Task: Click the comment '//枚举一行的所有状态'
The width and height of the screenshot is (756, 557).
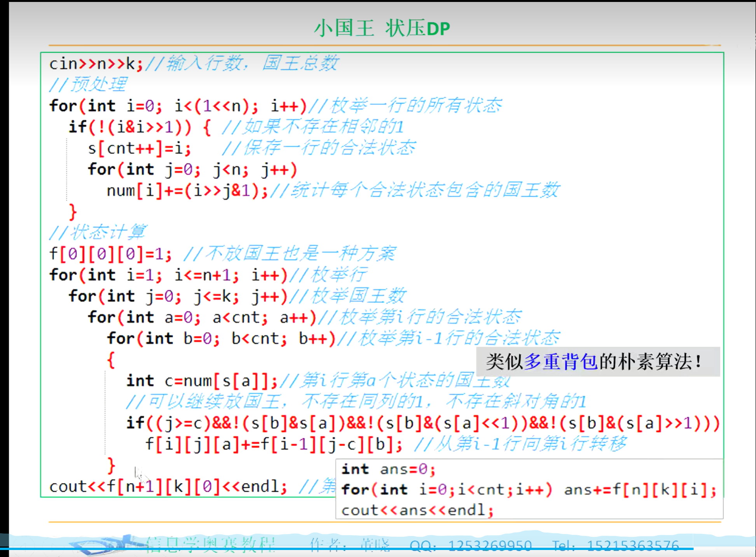Action: pyautogui.click(x=406, y=105)
